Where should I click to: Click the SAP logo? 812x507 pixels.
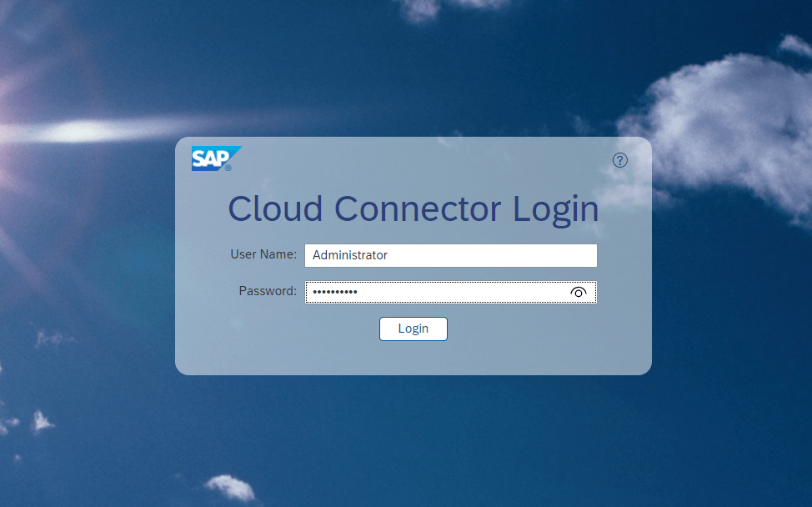[x=214, y=158]
